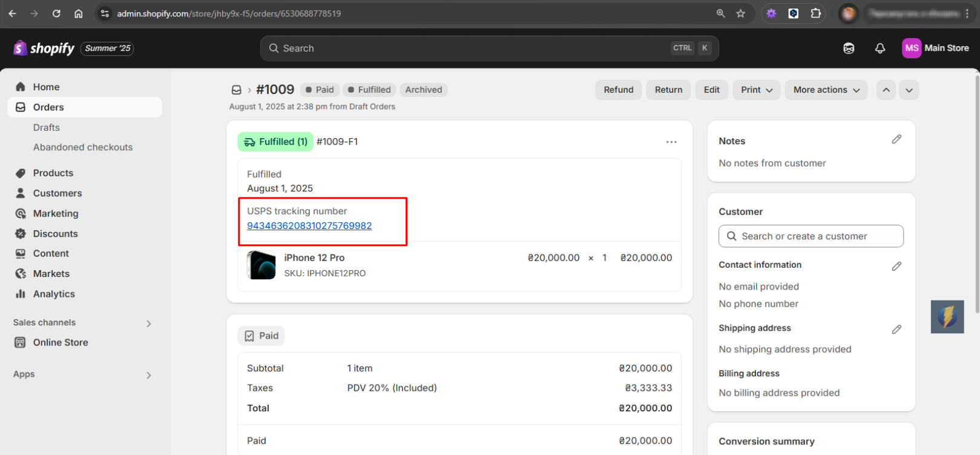Screen dimensions: 980x455
Task: Click the Conversion summary heading
Action: 766,441
